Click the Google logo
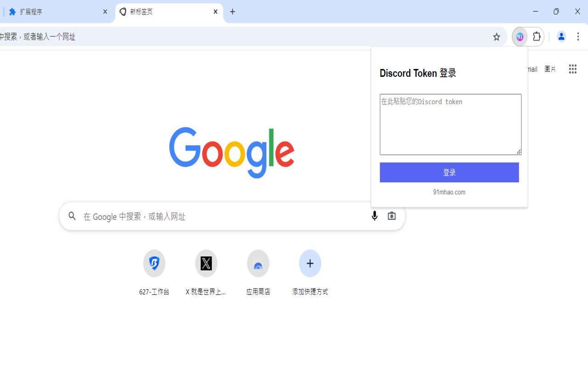The width and height of the screenshot is (588, 368). (232, 152)
